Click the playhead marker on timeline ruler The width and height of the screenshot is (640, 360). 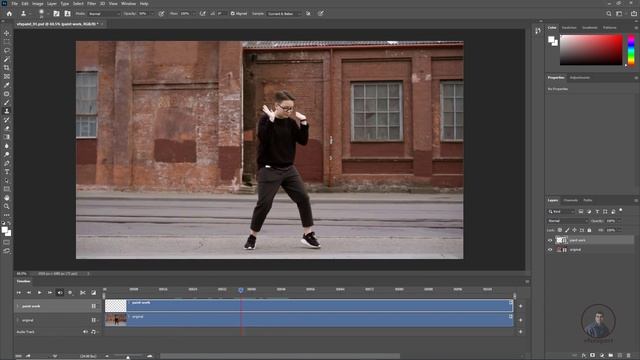241,290
